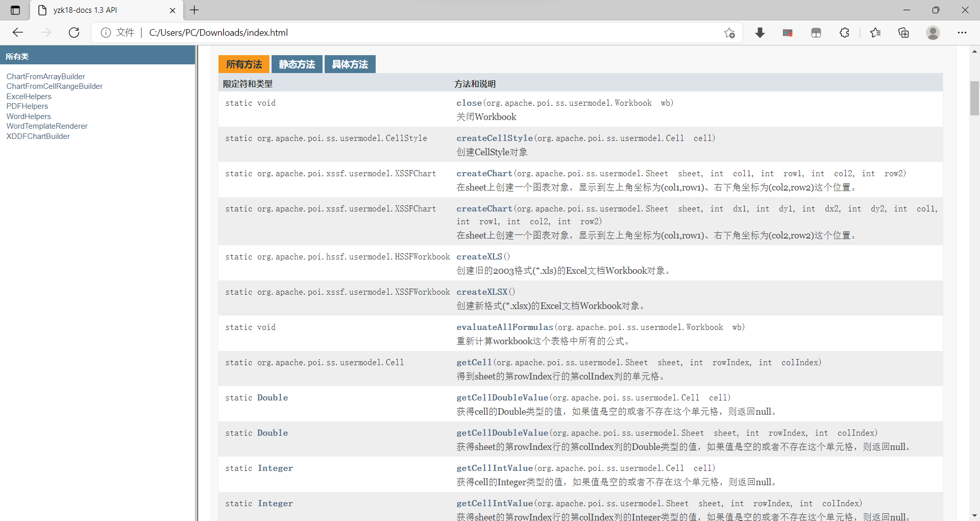The image size is (980, 521).
Task: Add this page to favorites star icon
Action: pyautogui.click(x=729, y=33)
